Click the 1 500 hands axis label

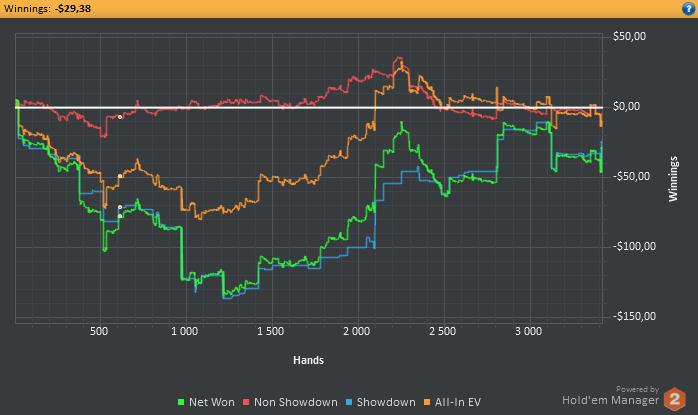tap(270, 332)
